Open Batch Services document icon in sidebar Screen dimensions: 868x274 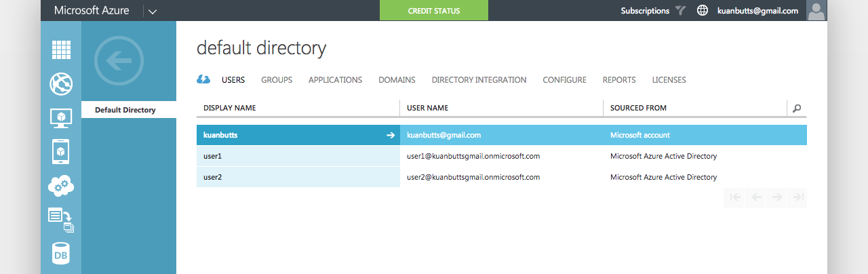(x=61, y=220)
